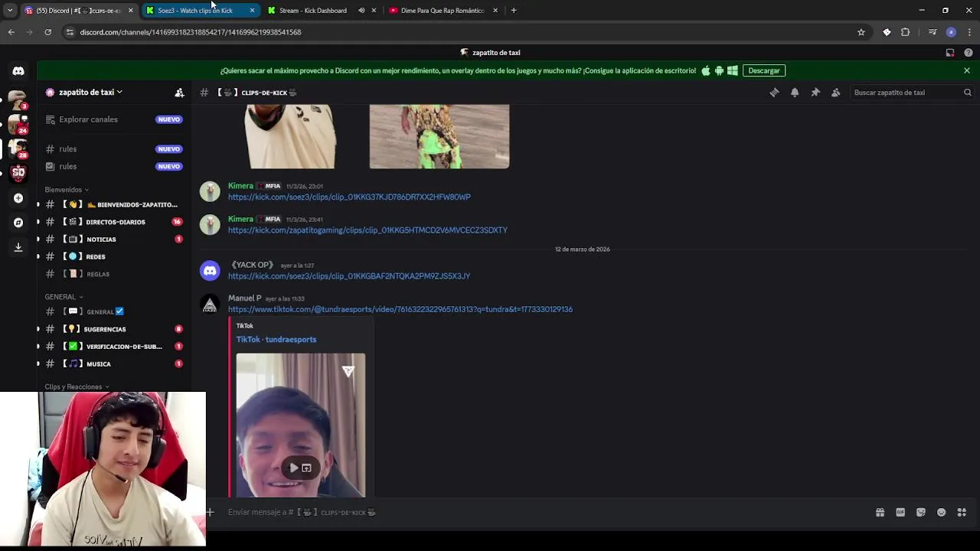Close the desktop app banner
The image size is (980, 551).
[x=967, y=70]
